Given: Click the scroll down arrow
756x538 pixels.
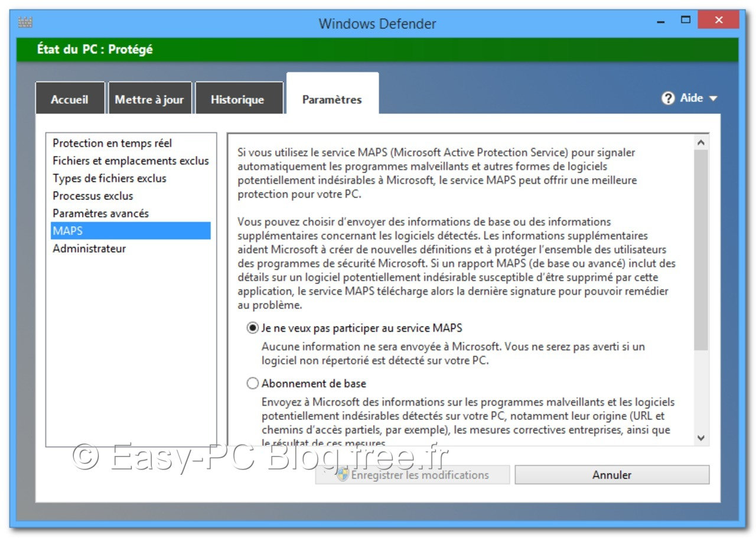Looking at the screenshot, I should click(701, 438).
